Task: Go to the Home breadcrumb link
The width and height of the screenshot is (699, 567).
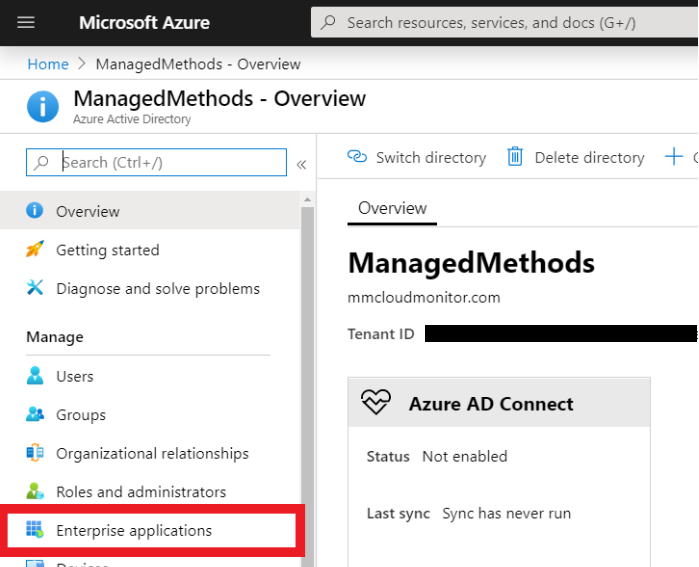Action: pyautogui.click(x=48, y=64)
